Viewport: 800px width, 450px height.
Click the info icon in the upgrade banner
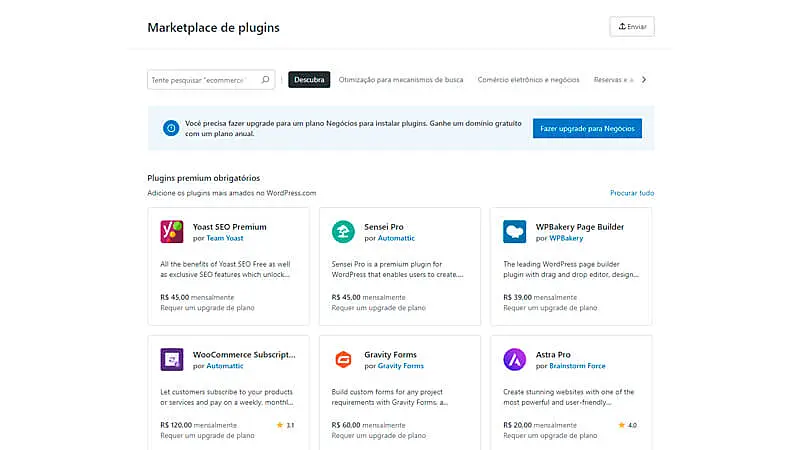(171, 128)
